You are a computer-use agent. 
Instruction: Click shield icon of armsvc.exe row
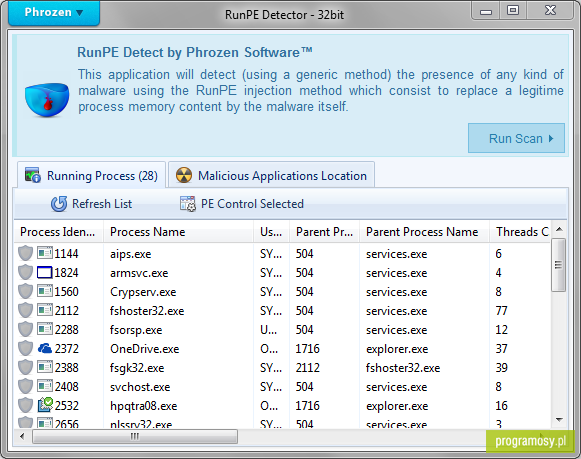click(25, 272)
